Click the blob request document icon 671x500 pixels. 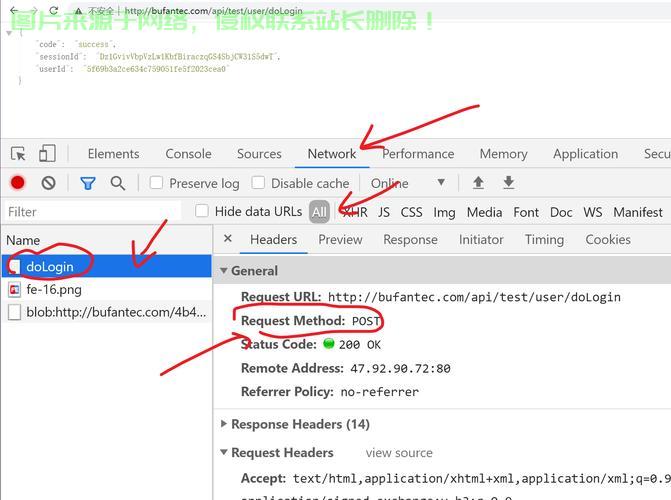(x=15, y=312)
